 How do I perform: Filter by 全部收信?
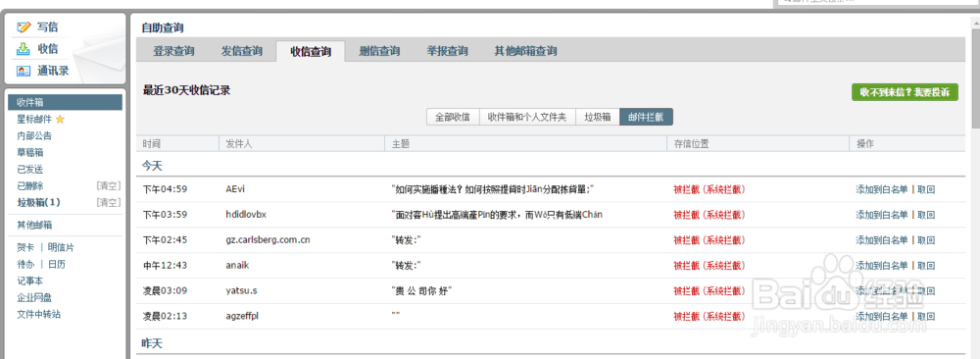coord(453,117)
